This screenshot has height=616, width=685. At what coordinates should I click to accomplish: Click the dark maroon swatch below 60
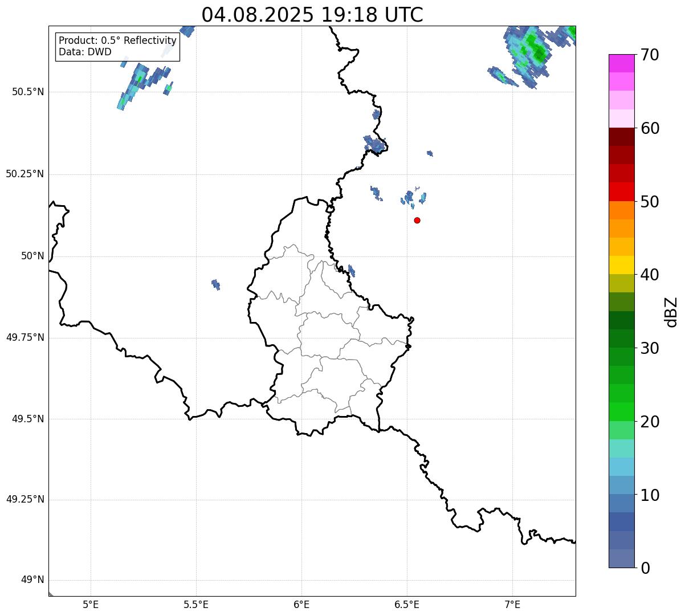click(621, 137)
